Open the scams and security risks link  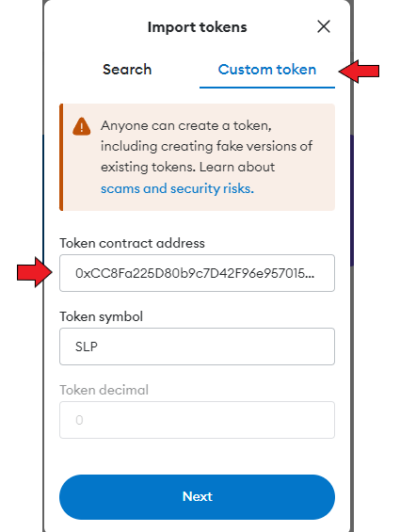(x=177, y=188)
